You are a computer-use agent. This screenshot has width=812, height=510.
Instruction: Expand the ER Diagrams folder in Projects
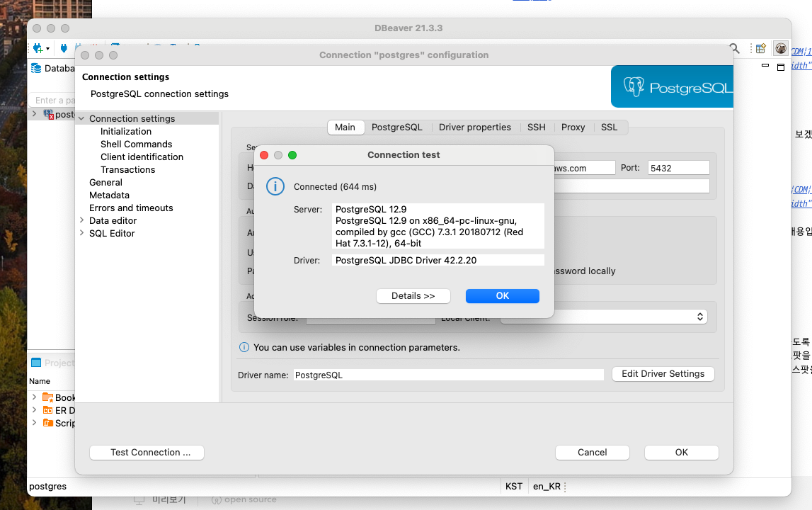pos(34,409)
